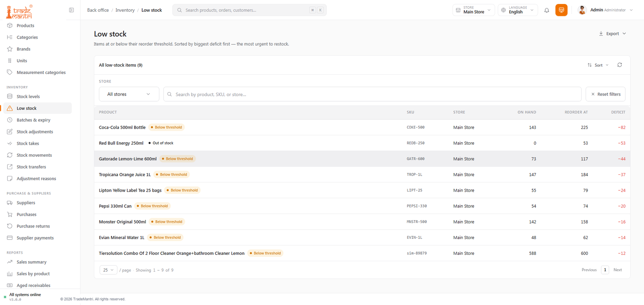Focus the global search products field
This screenshot has height=305, width=644.
click(x=250, y=10)
